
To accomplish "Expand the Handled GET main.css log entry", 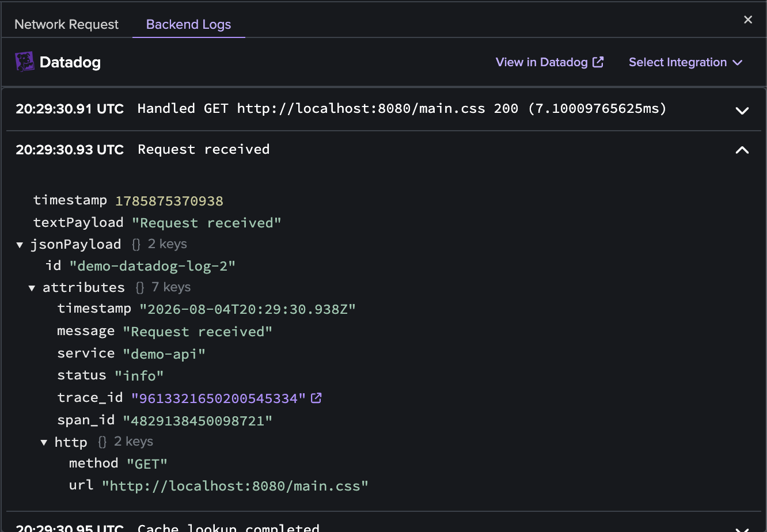I will [x=742, y=111].
